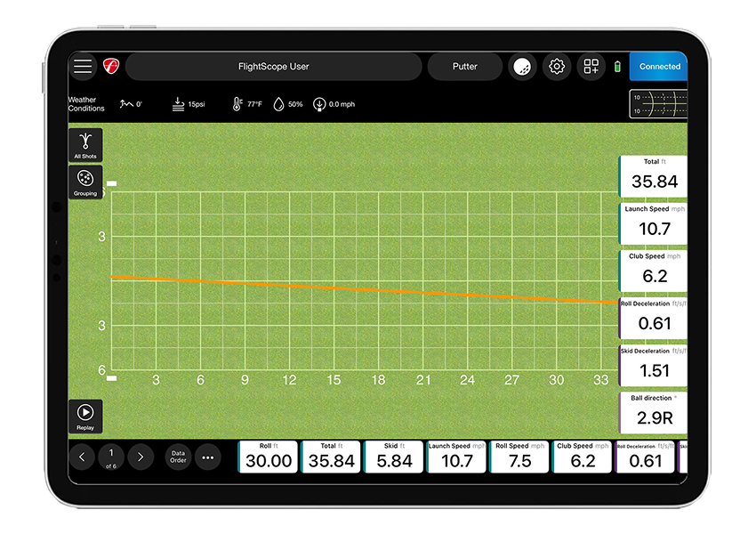Check the battery status indicator
Image resolution: width=756 pixels, height=534 pixels.
pyautogui.click(x=618, y=67)
